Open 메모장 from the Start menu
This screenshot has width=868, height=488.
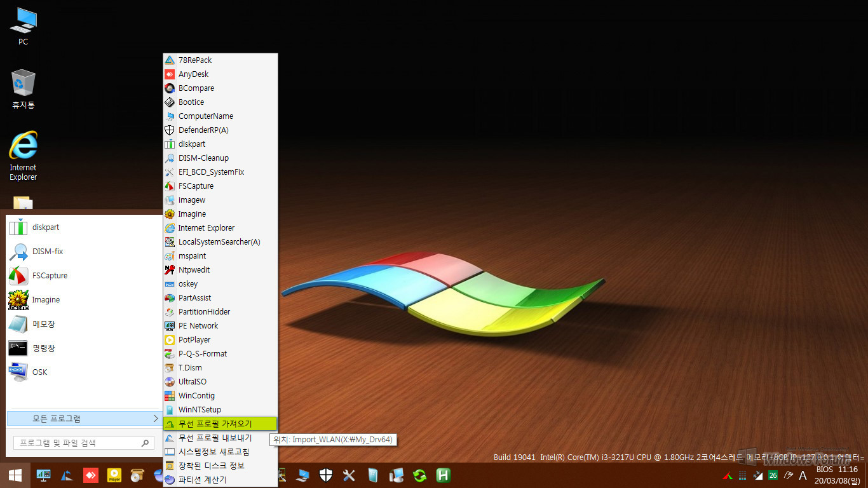point(83,324)
